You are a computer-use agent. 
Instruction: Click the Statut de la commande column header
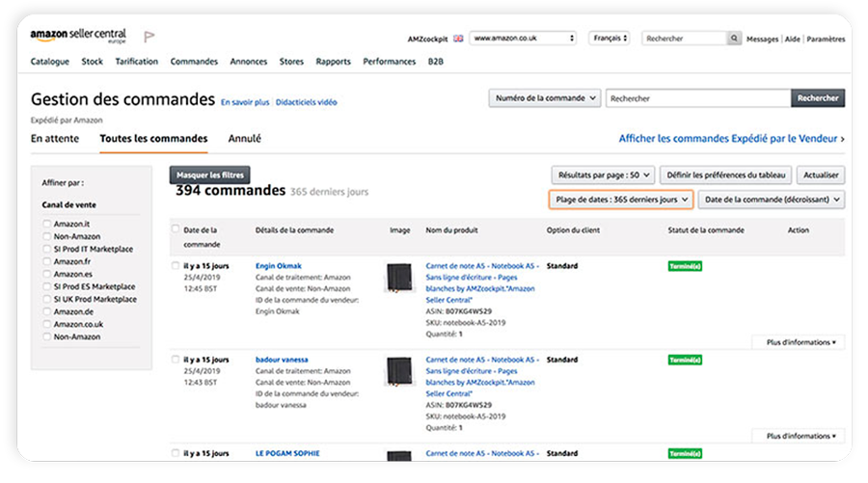[x=706, y=230]
